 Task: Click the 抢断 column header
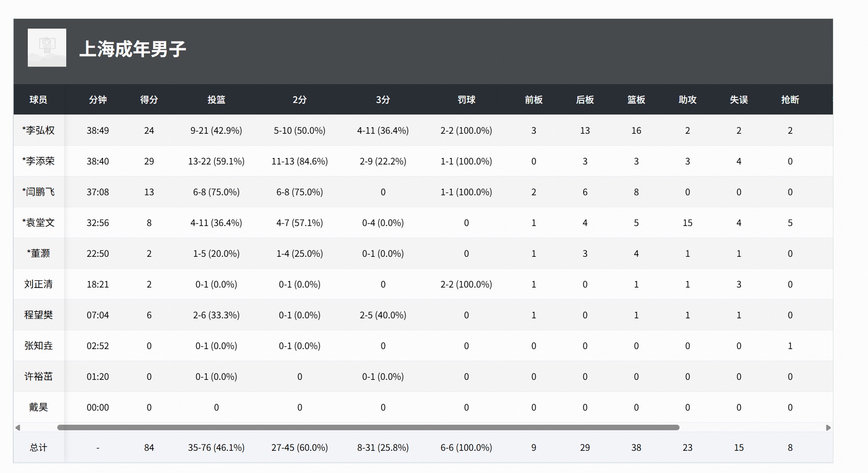point(790,100)
